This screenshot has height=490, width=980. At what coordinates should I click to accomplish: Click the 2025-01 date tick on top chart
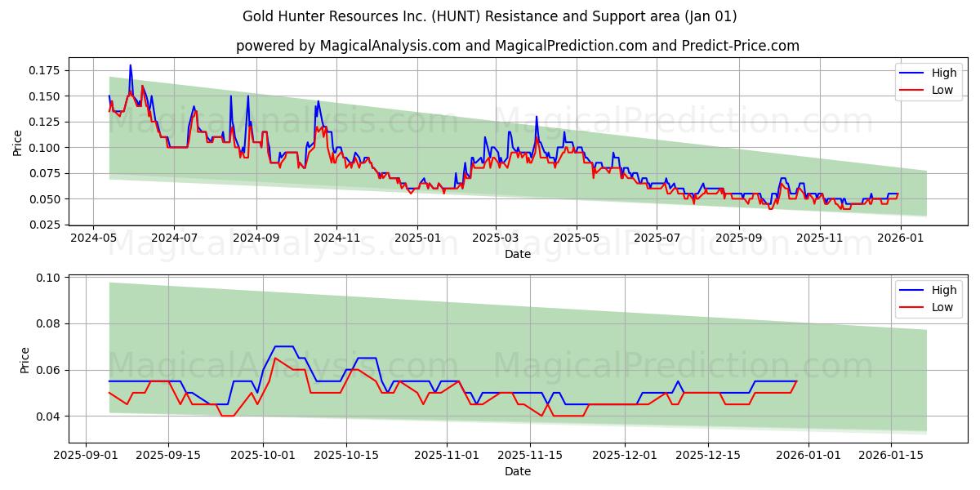point(417,238)
